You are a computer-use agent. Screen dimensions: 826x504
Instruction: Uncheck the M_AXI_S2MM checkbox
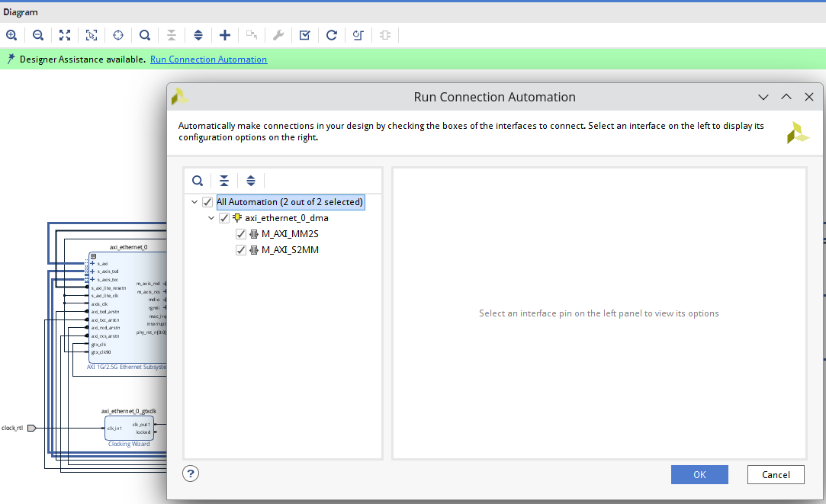[x=241, y=249]
